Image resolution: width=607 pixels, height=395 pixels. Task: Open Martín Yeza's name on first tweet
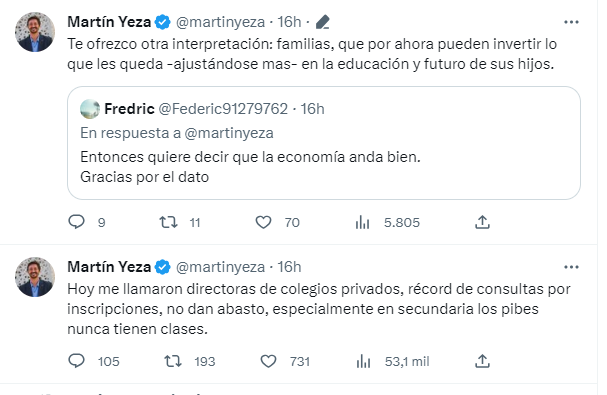point(109,22)
